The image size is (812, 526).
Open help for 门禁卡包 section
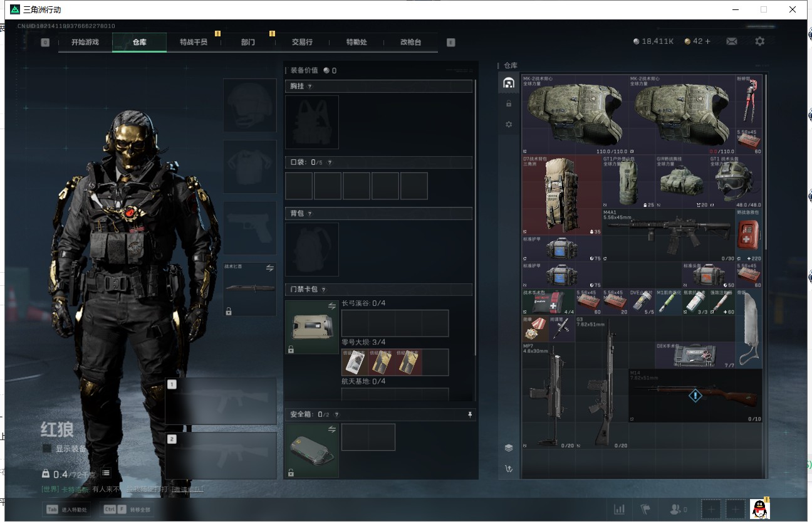(x=324, y=290)
